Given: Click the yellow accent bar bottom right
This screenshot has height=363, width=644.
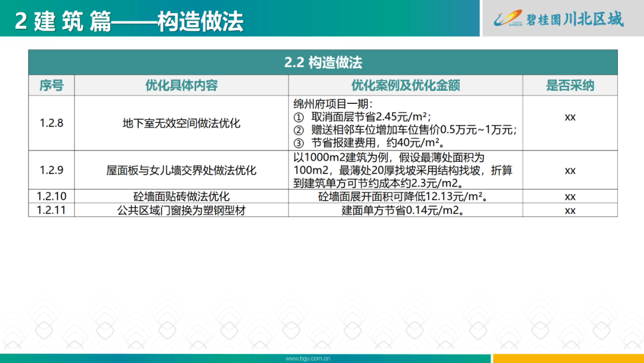Looking at the screenshot, I should 566,356.
